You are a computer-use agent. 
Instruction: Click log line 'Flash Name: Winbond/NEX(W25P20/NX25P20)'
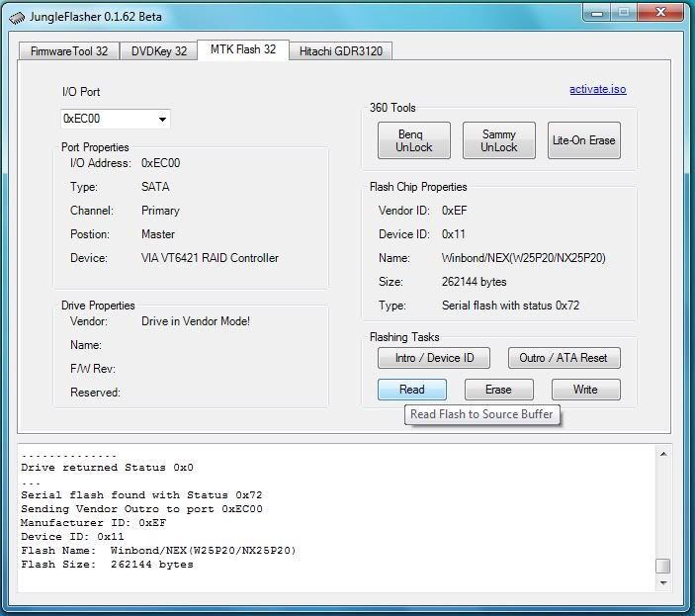tap(158, 551)
